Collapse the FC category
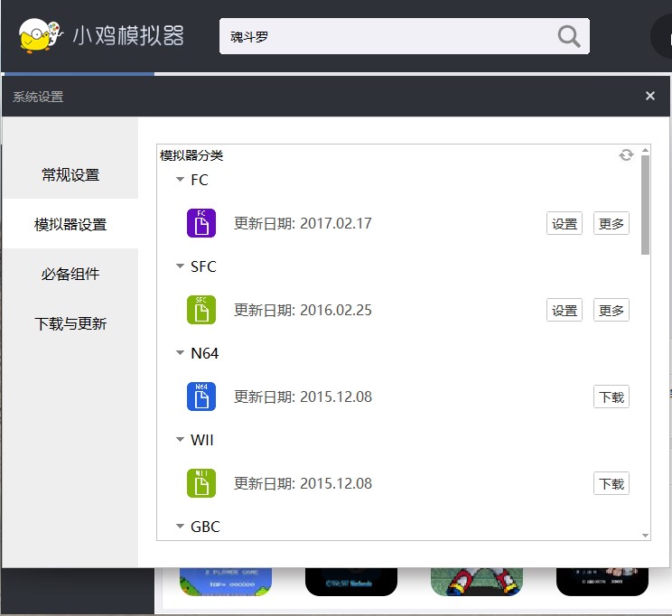Screen dimensions: 672x616 (x=180, y=180)
